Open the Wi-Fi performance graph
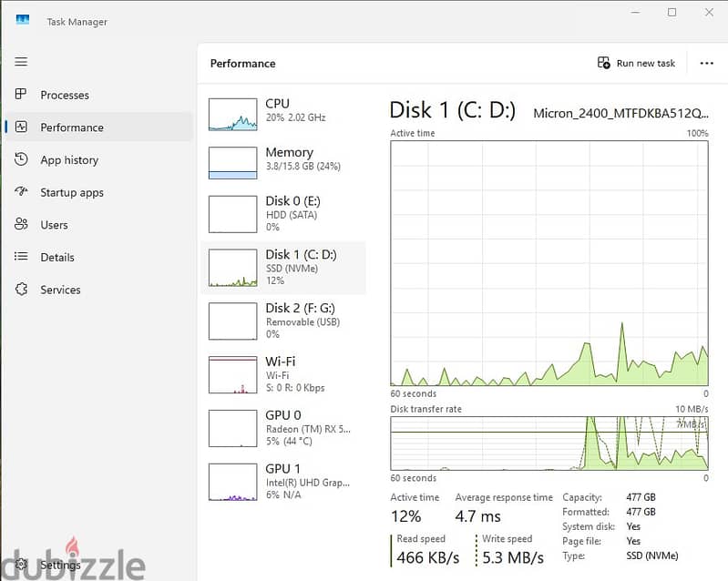This screenshot has width=728, height=581. pos(232,374)
